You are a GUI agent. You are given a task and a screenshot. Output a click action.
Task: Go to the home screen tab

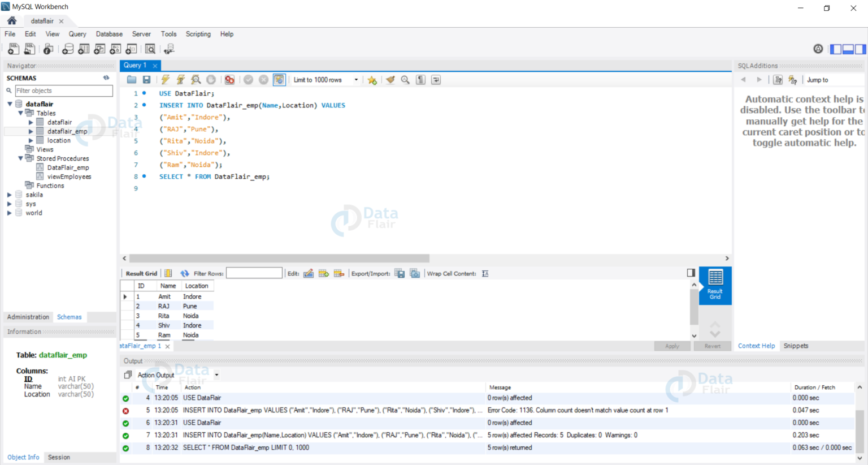point(12,21)
